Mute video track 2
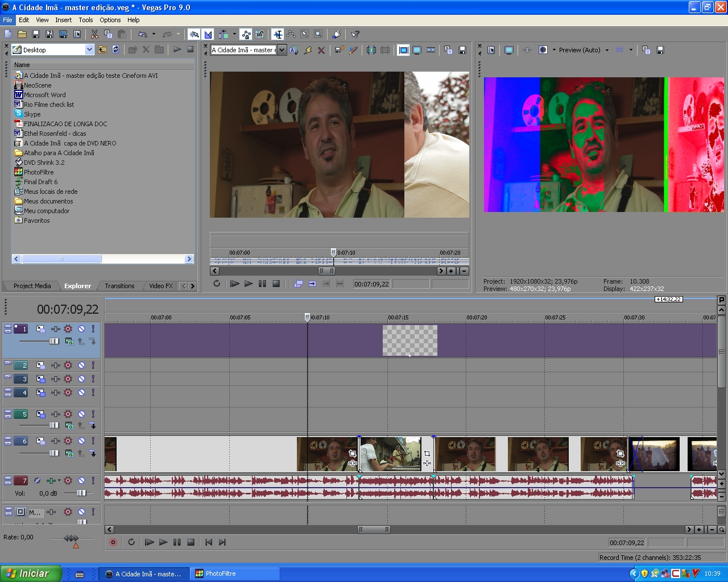728x582 pixels. tap(81, 365)
